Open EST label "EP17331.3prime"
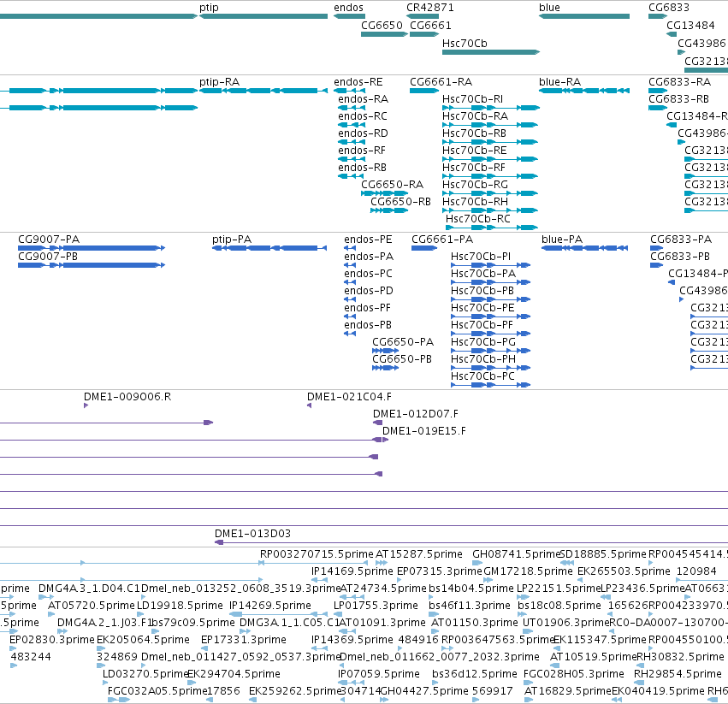The height and width of the screenshot is (704, 728). point(243,640)
